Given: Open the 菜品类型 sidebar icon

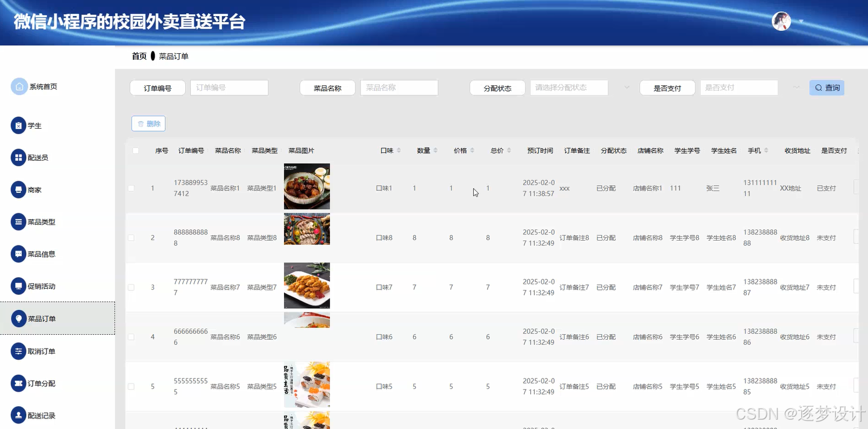Looking at the screenshot, I should click(x=19, y=222).
